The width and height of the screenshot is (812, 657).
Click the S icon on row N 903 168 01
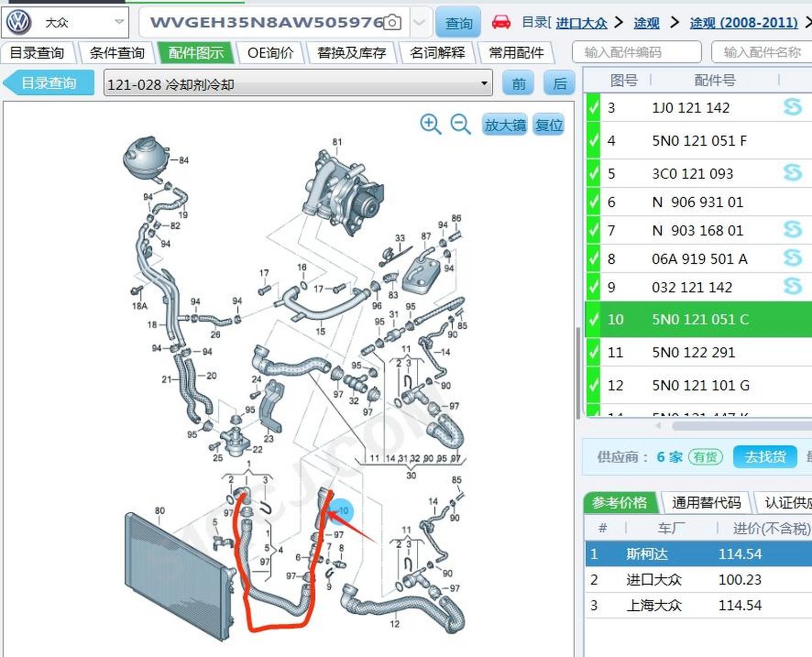[792, 229]
